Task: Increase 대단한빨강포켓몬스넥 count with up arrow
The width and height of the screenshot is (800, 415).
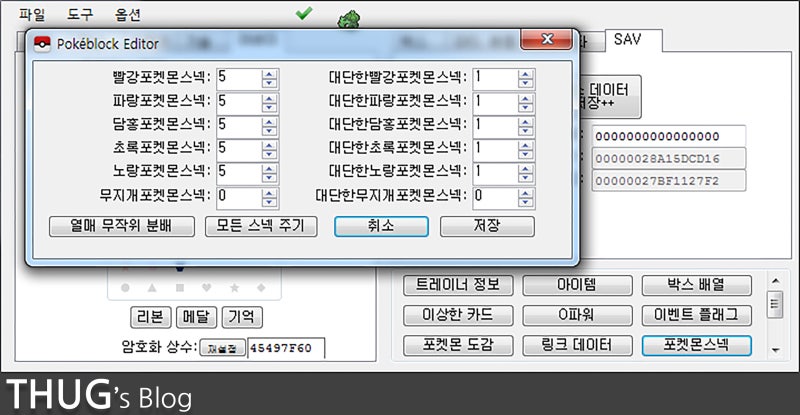Action: (525, 75)
